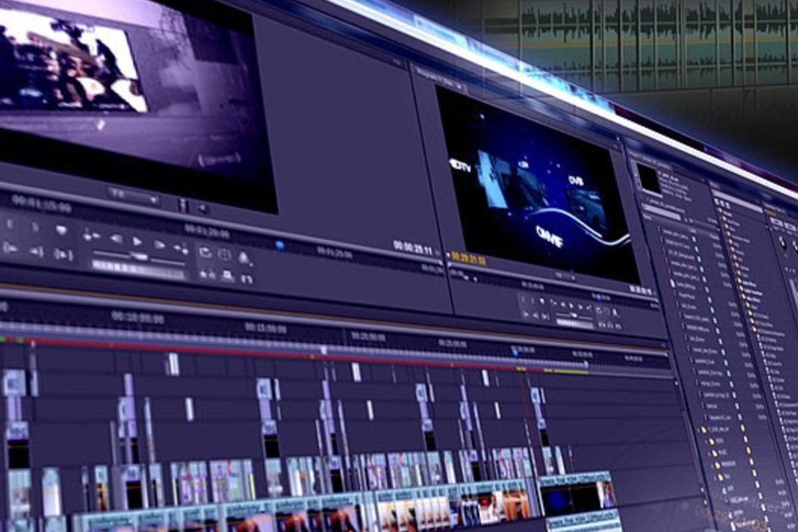Toggle Safe Margins in the Source monitor
The image size is (798, 532).
click(225, 254)
